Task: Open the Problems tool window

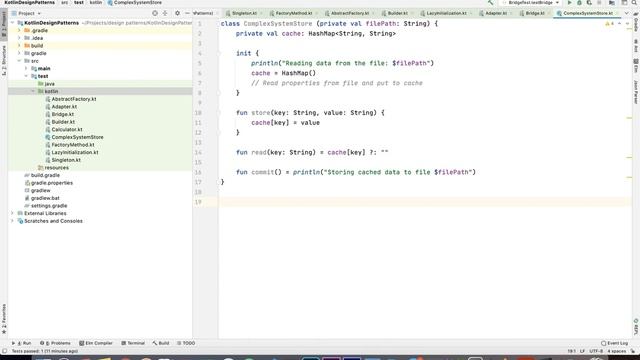Action: point(55,343)
